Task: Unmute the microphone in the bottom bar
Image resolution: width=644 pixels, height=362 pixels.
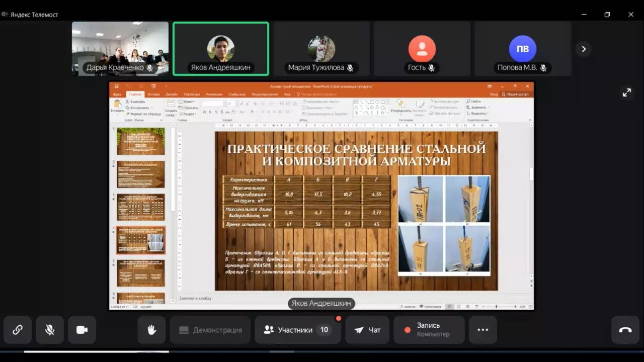Action: (50, 330)
